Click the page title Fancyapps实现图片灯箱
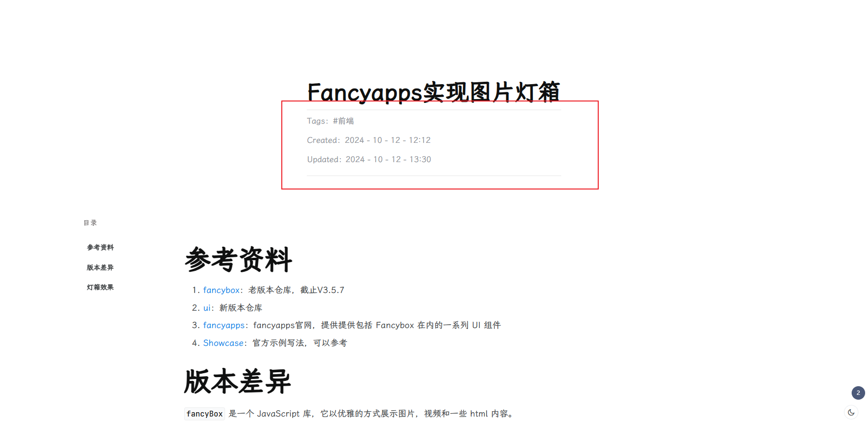 pos(433,92)
